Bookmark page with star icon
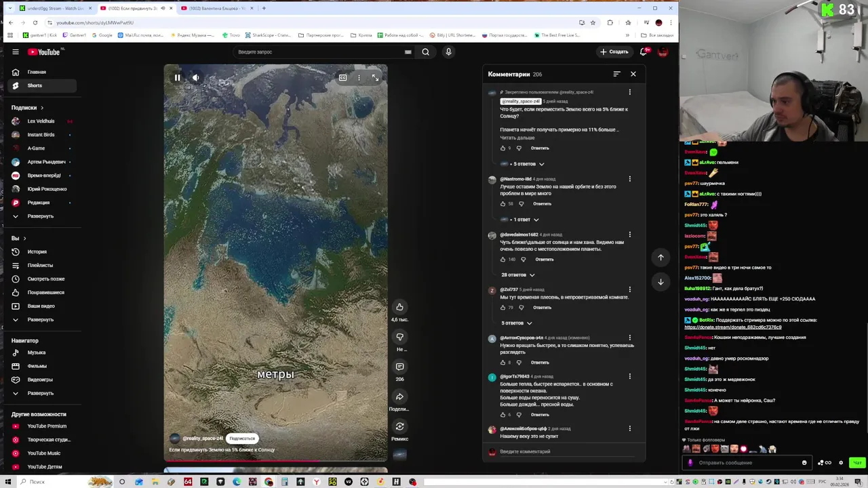The height and width of the screenshot is (488, 868). [x=593, y=22]
